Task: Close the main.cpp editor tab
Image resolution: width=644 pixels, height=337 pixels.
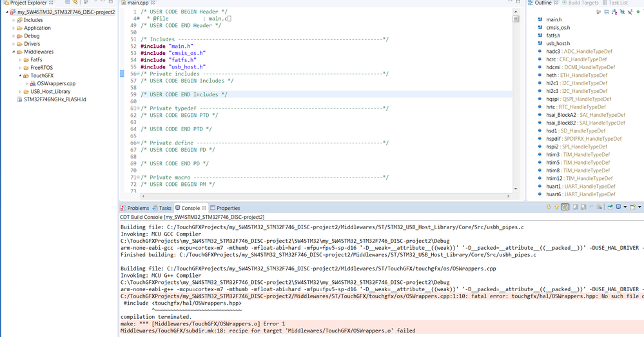Action: pos(153,3)
